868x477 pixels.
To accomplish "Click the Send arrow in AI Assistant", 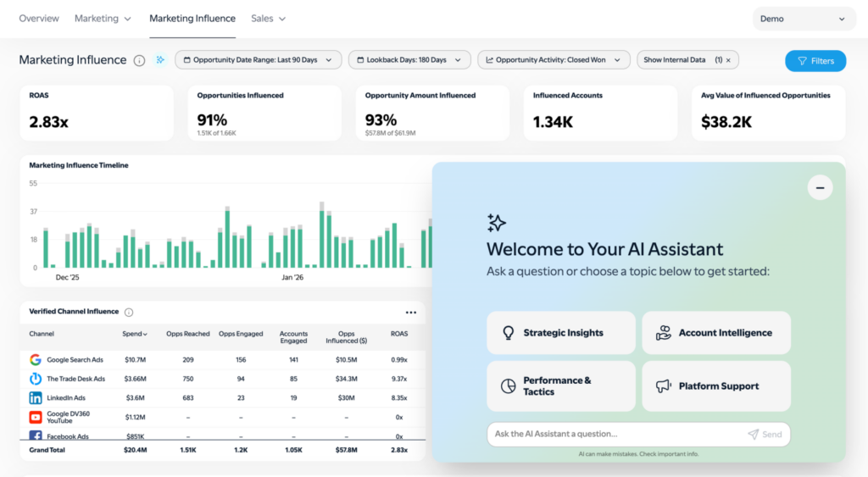I will (x=765, y=435).
